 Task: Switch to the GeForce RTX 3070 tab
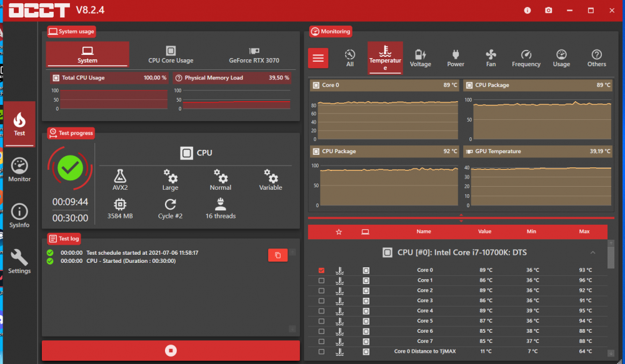(254, 54)
